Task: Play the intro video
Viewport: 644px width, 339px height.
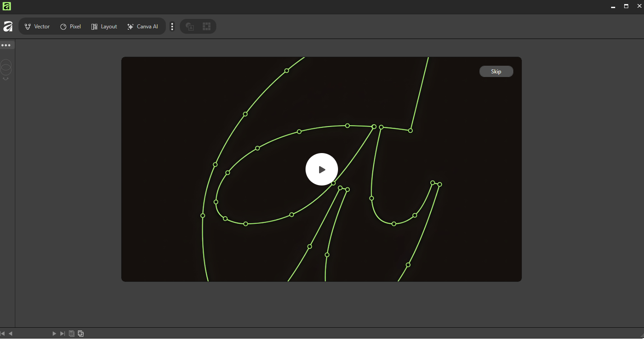Action: (321, 169)
